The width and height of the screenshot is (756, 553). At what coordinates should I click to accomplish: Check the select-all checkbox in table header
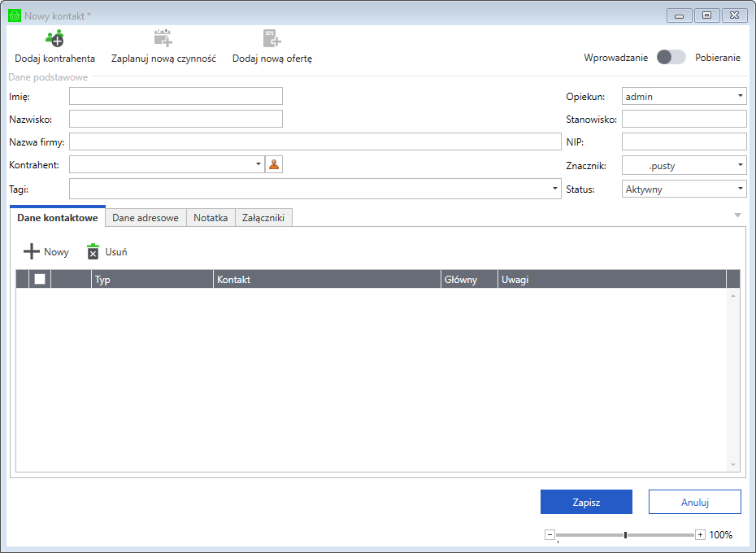(x=39, y=279)
